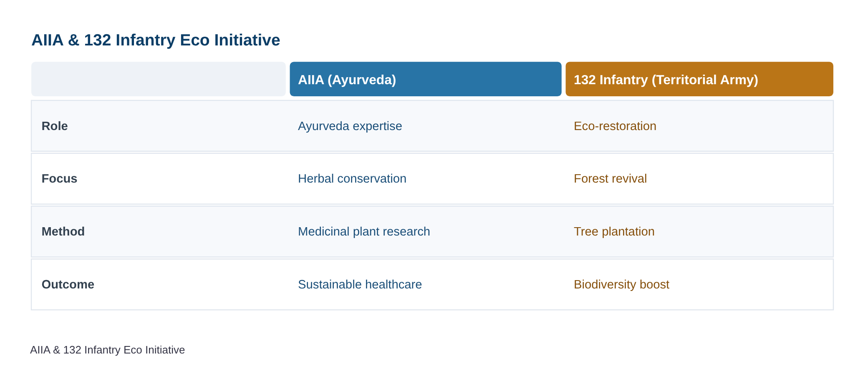Image resolution: width=868 pixels, height=376 pixels.
Task: Click Sustainable healthcare text
Action: click(360, 284)
